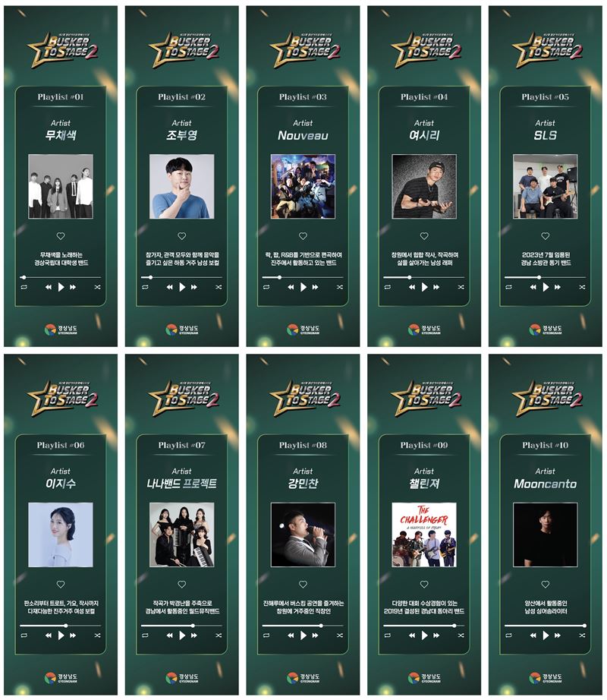Rewind icon on Playlist #02 조부영 card
607x700 pixels.
(x=169, y=287)
